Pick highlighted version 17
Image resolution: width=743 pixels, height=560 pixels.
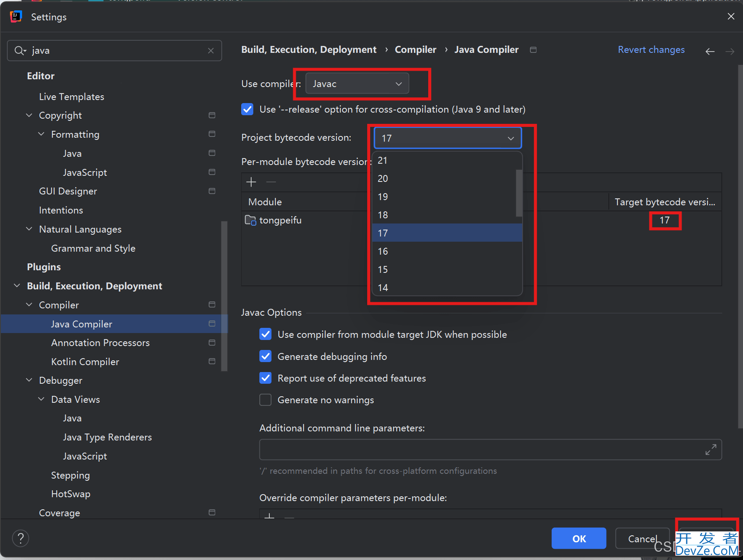447,233
